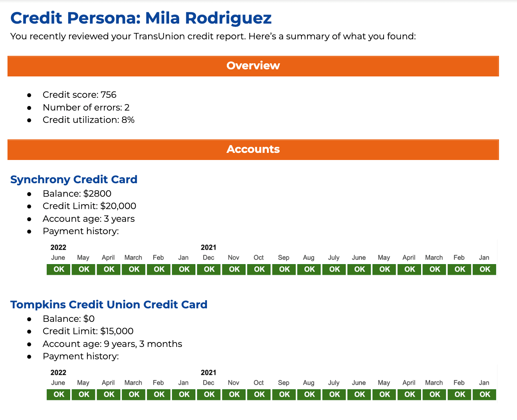Click Synchrony June 2022 OK status box
Viewport: 517px width, 420px height.
(58, 269)
